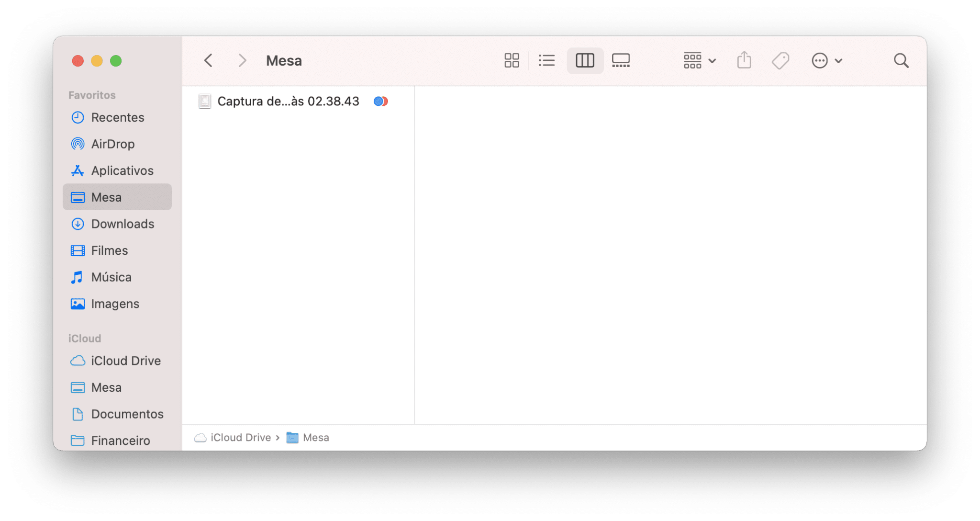
Task: Expand the more actions (ellipsis) menu
Action: [826, 60]
